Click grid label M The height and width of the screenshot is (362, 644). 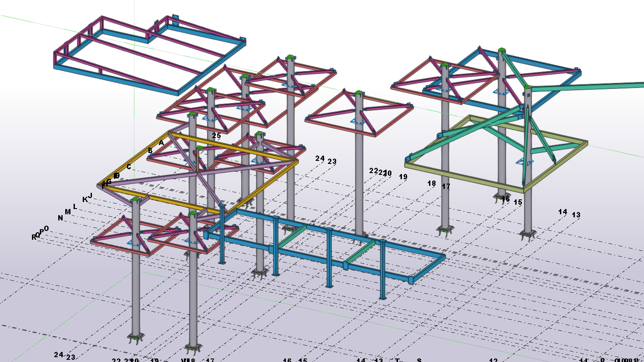click(67, 212)
